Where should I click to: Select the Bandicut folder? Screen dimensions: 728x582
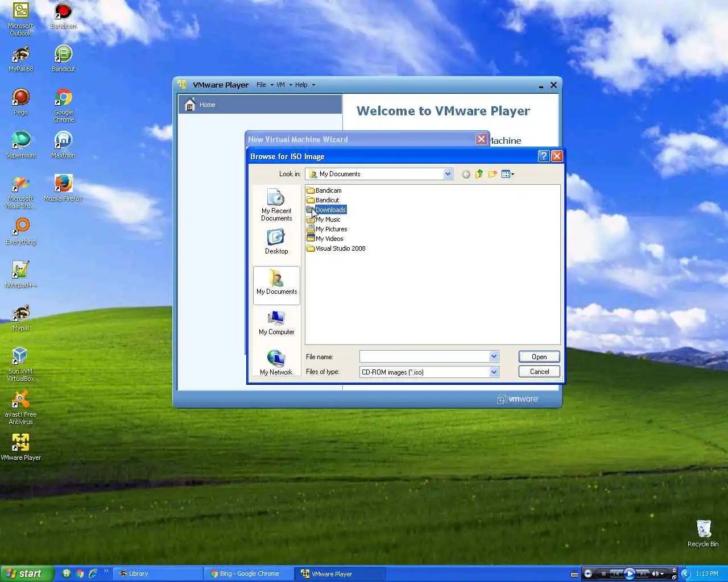pyautogui.click(x=322, y=200)
